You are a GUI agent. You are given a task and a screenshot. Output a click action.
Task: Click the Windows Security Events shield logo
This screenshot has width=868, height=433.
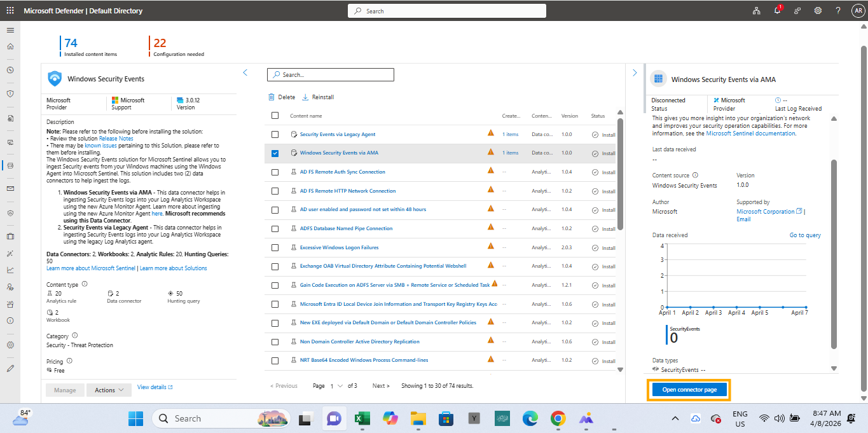55,79
